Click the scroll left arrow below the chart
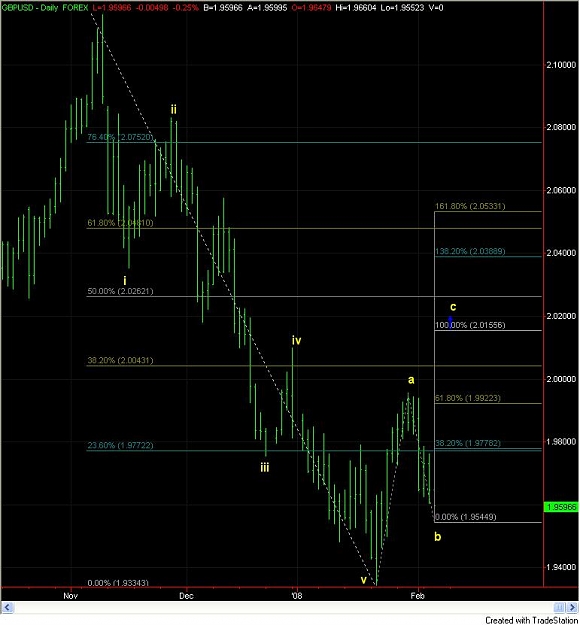Viewport: 580px width, 625px height. tap(8, 607)
